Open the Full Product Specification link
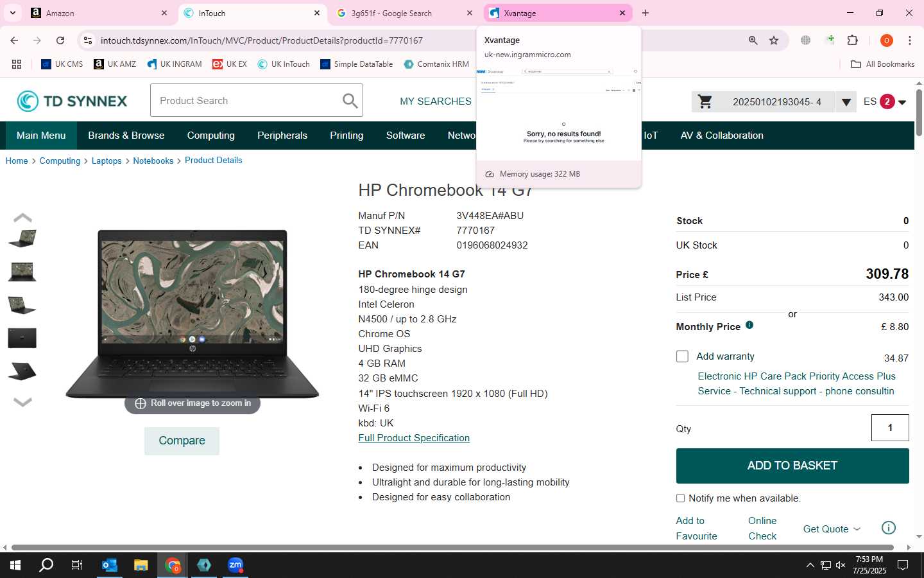Screen dimensions: 924x578 414,438
